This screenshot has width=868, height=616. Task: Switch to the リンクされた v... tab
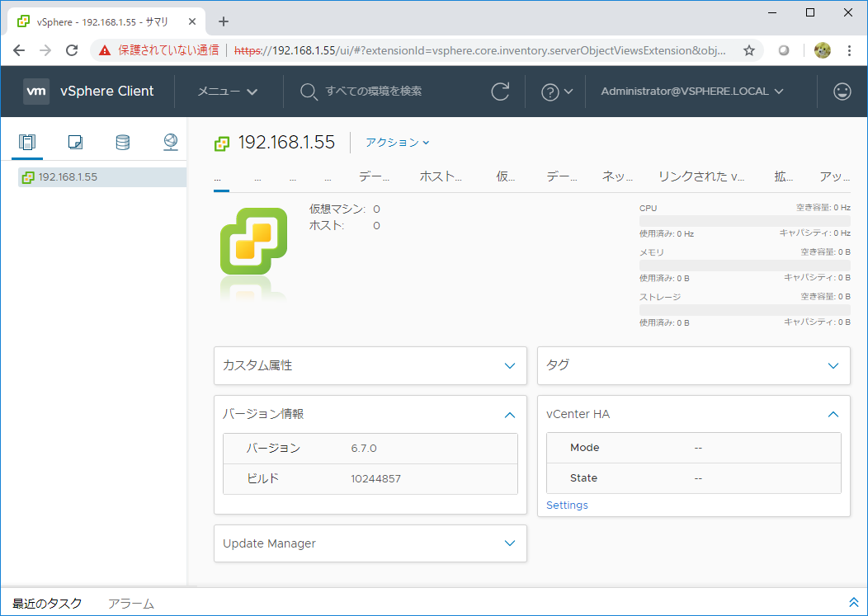pyautogui.click(x=701, y=177)
